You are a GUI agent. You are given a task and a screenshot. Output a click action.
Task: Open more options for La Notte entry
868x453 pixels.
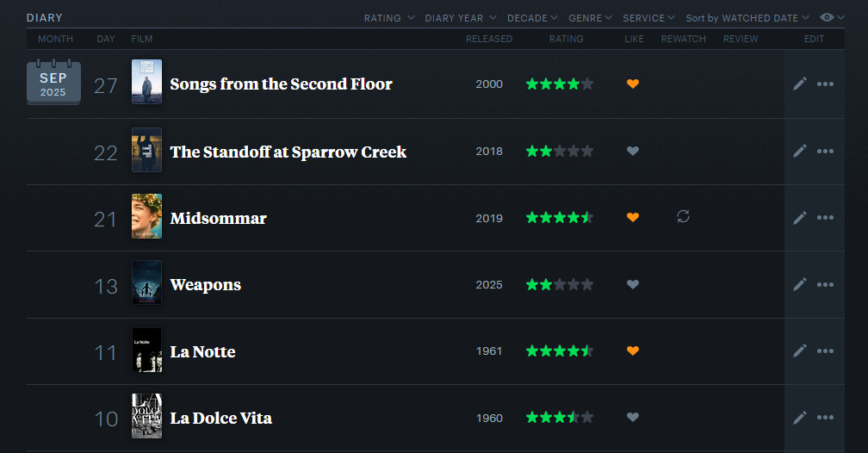pos(825,351)
